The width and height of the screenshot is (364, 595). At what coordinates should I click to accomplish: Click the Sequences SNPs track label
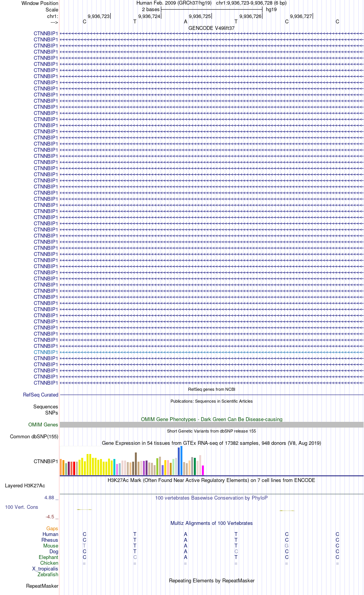[x=46, y=410]
